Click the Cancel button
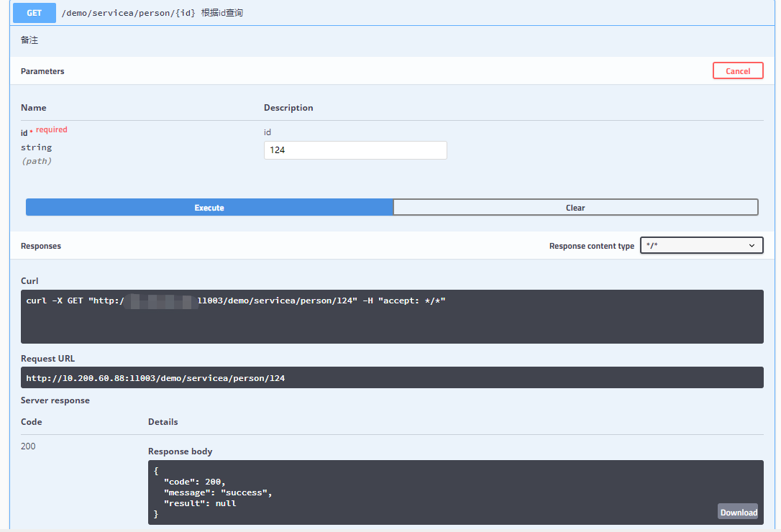Image resolution: width=781 pixels, height=532 pixels. (738, 70)
